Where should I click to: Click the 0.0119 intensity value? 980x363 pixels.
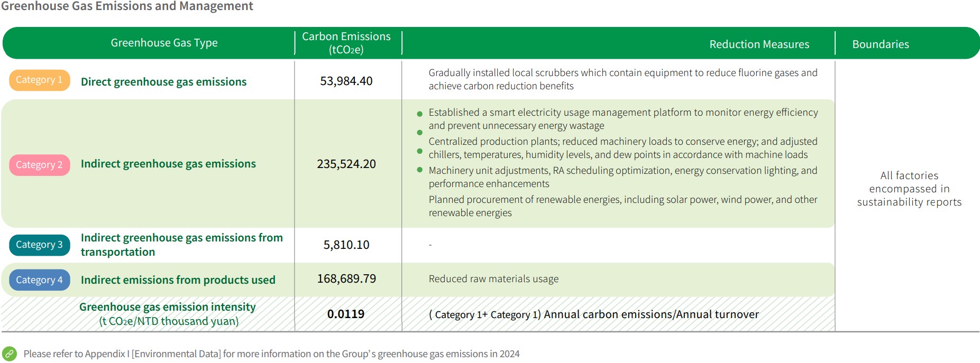pyautogui.click(x=346, y=314)
